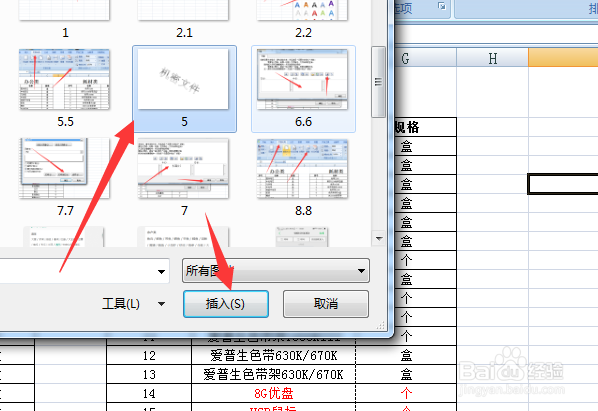Select the thumbnail named 8.8
598x411 pixels.
[302, 176]
